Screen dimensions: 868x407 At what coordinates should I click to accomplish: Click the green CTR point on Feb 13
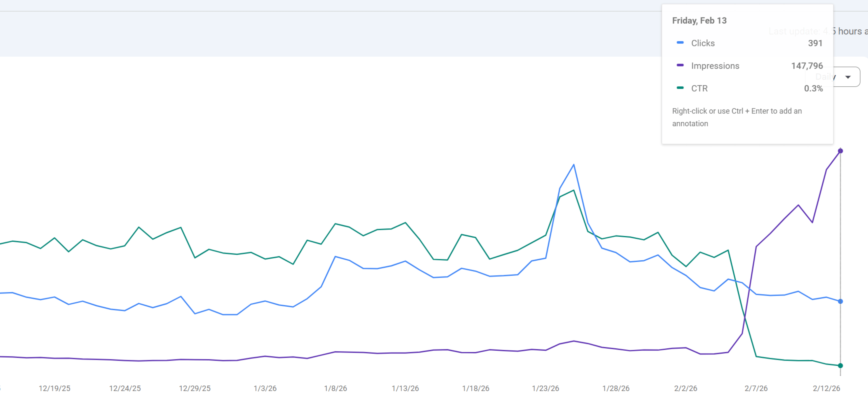[x=840, y=365]
